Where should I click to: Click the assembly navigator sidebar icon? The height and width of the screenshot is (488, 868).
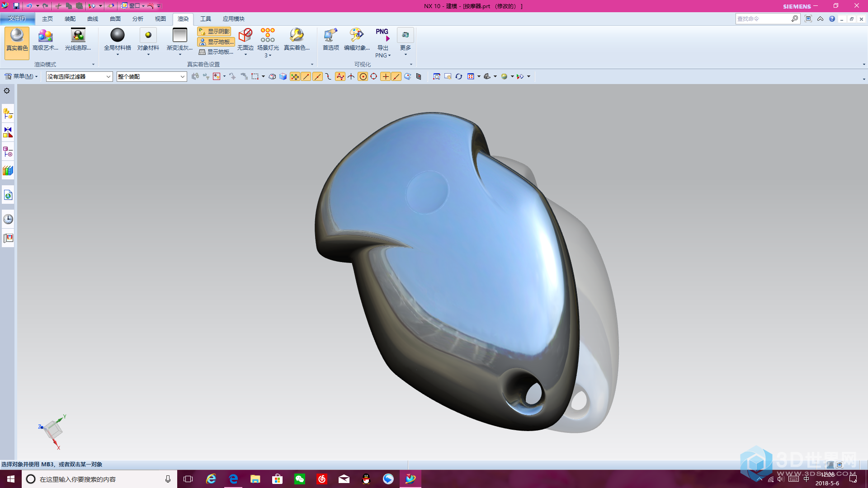[x=8, y=113]
